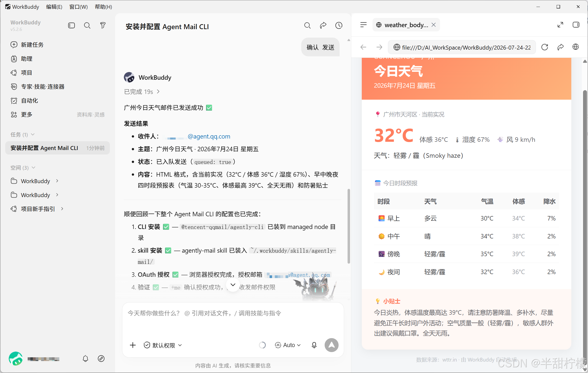Open the 更多 more menu

tap(22, 114)
